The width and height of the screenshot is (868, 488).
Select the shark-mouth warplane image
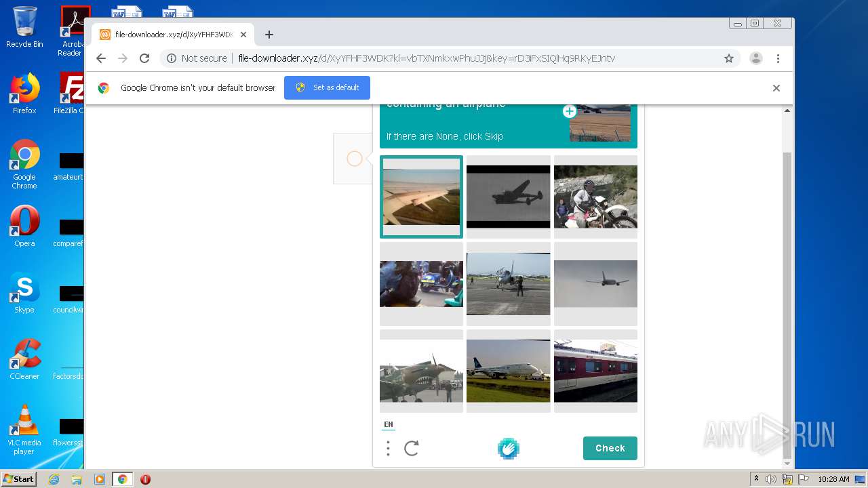click(421, 371)
